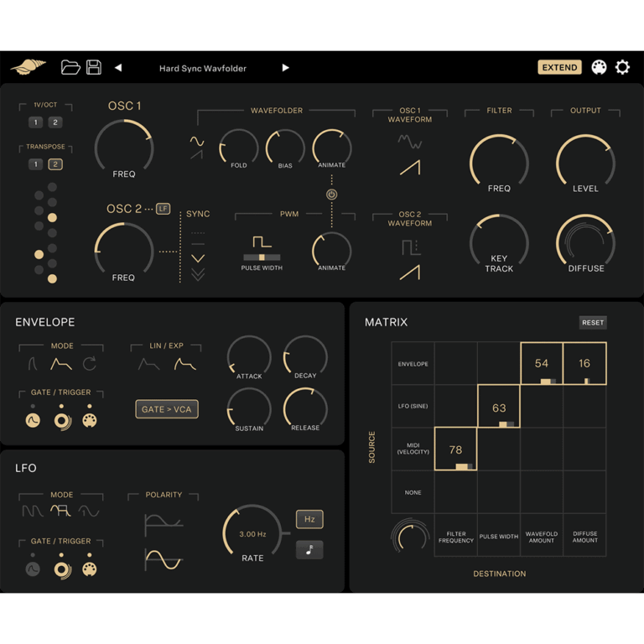Viewport: 644px width, 644px height.
Task: Reset the modulation matrix
Action: 592,322
